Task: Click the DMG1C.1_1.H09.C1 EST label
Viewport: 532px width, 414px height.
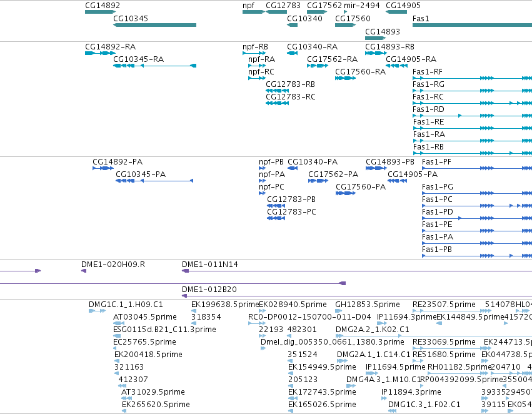Action: click(126, 305)
